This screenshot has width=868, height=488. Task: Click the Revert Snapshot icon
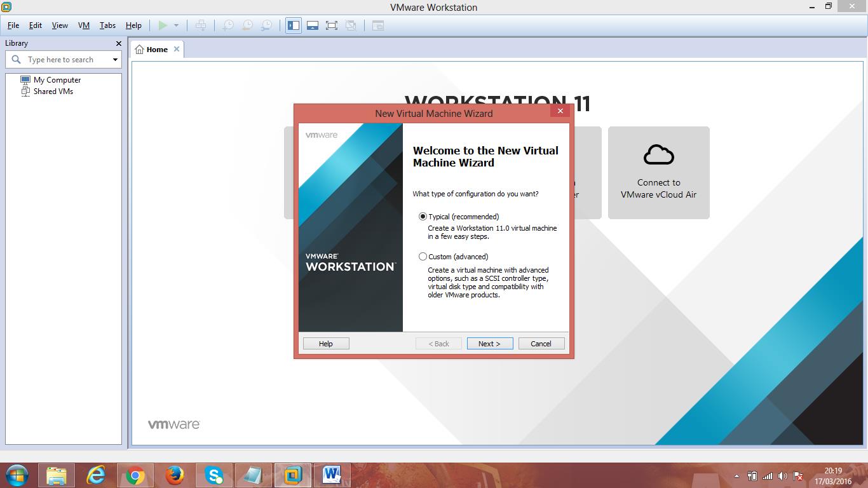[x=247, y=25]
